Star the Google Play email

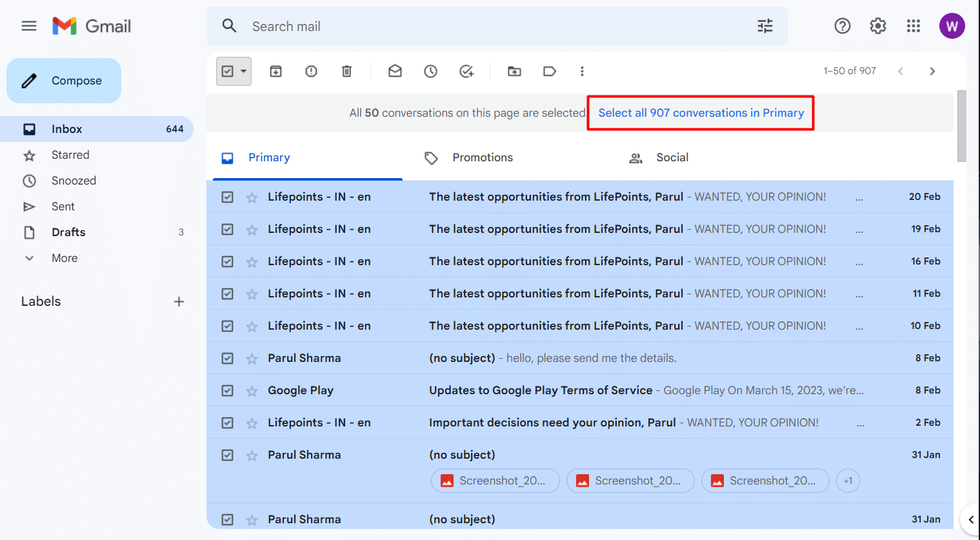pyautogui.click(x=252, y=391)
